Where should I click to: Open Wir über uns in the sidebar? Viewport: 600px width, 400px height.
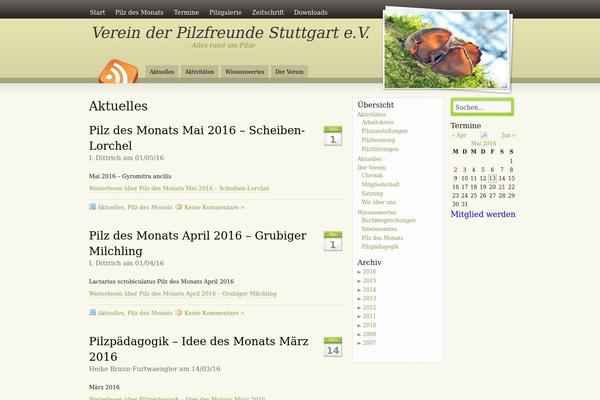[378, 202]
